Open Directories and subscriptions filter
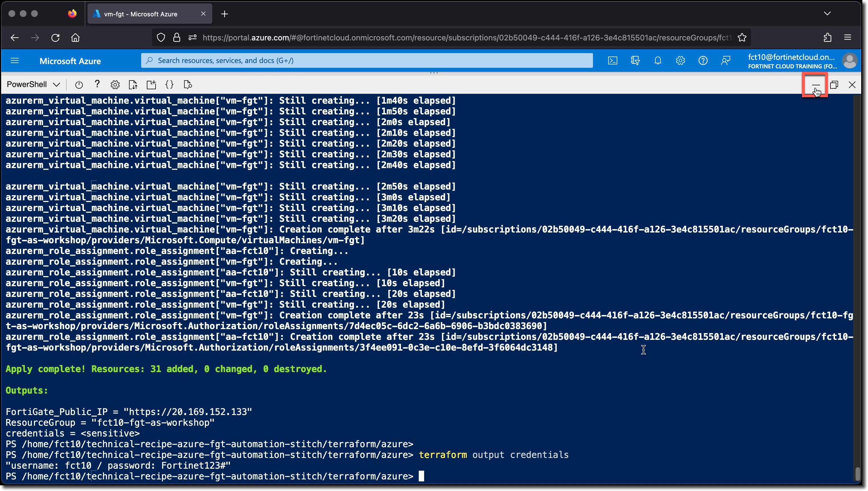 coord(635,61)
